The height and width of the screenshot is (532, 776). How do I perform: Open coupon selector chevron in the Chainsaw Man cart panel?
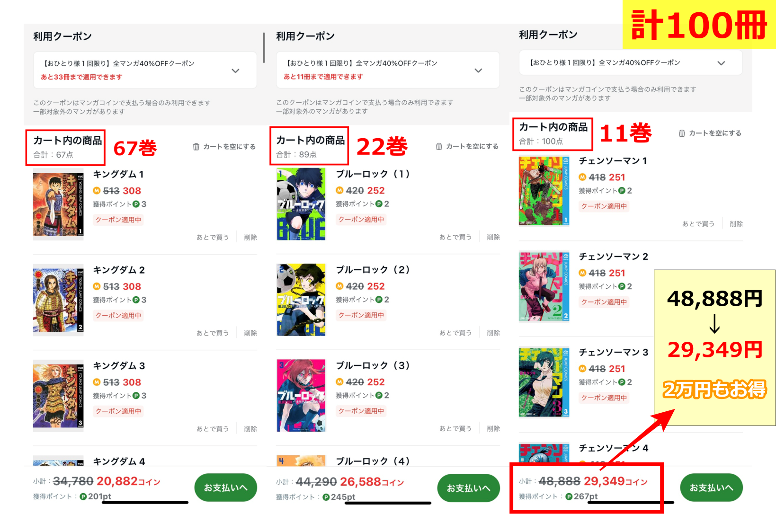pyautogui.click(x=721, y=63)
